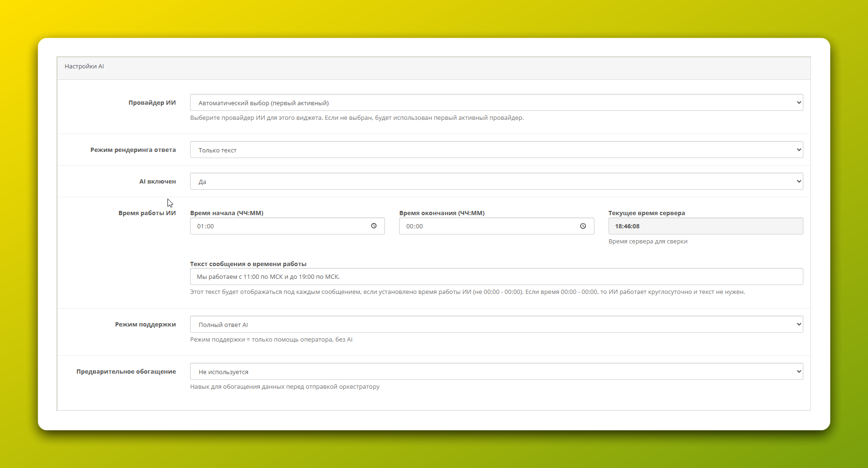Click the Режим поддержки label
The image size is (868, 468).
[x=145, y=325]
